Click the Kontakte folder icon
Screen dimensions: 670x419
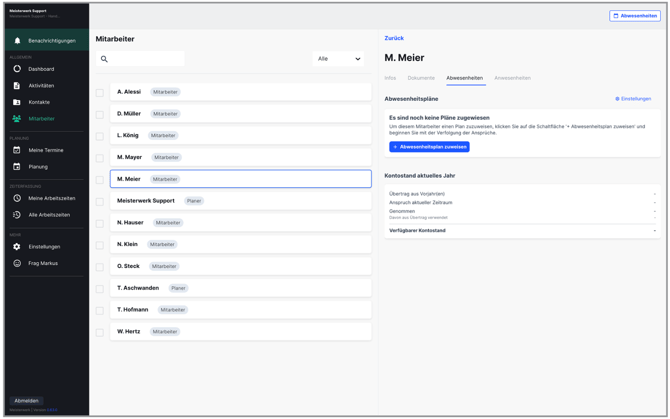[x=17, y=102]
